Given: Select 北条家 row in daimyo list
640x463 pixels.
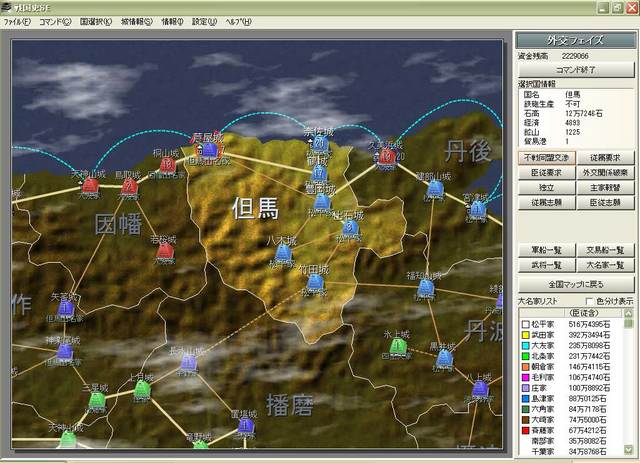Looking at the screenshot, I should click(571, 356).
